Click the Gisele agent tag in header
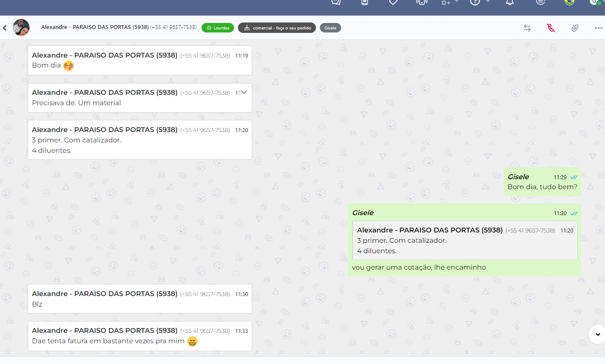The image size is (605, 364). click(330, 28)
